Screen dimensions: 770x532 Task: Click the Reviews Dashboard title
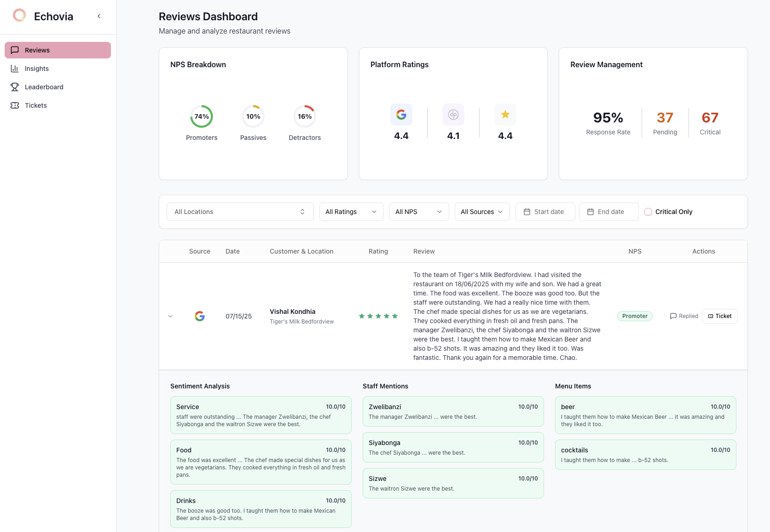tap(208, 17)
